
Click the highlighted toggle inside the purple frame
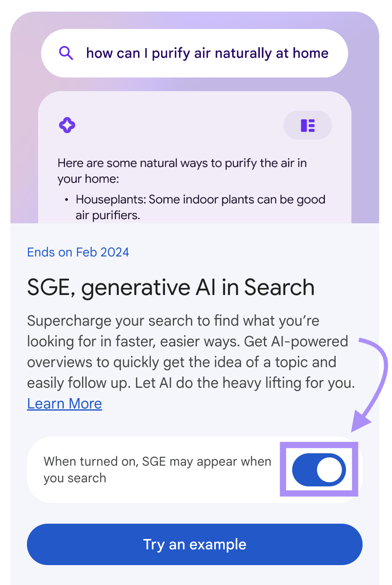click(x=319, y=469)
